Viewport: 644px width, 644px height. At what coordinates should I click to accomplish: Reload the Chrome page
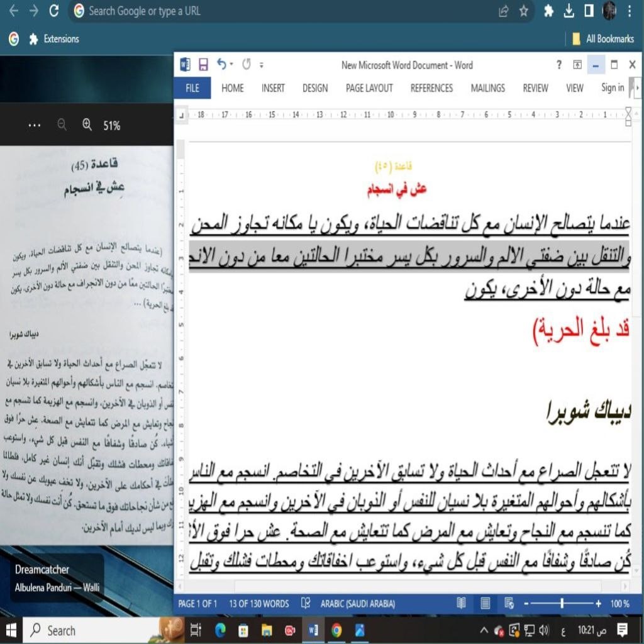[54, 11]
